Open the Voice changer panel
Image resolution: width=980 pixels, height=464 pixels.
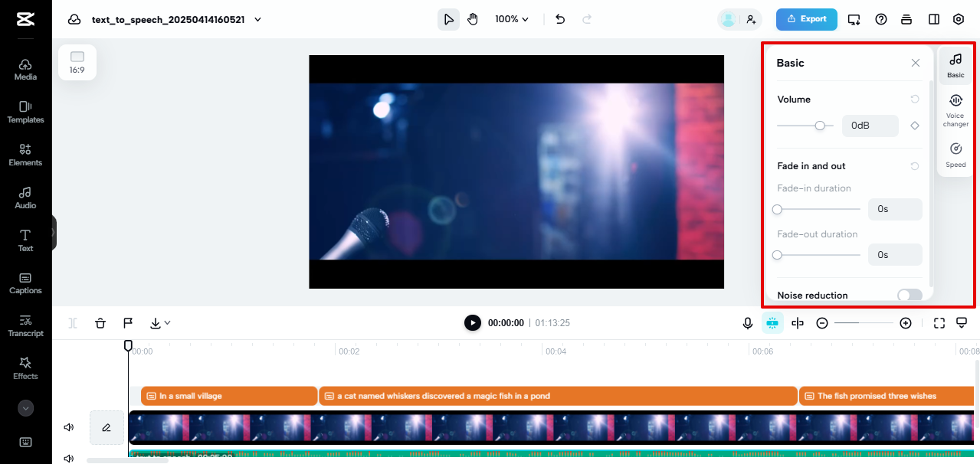pos(955,107)
